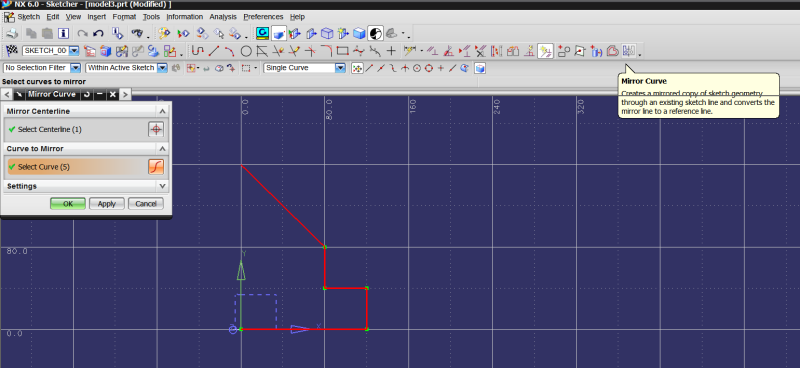Screen dimensions: 800x368
Task: Collapse the Curve to Mirror section
Action: click(162, 149)
